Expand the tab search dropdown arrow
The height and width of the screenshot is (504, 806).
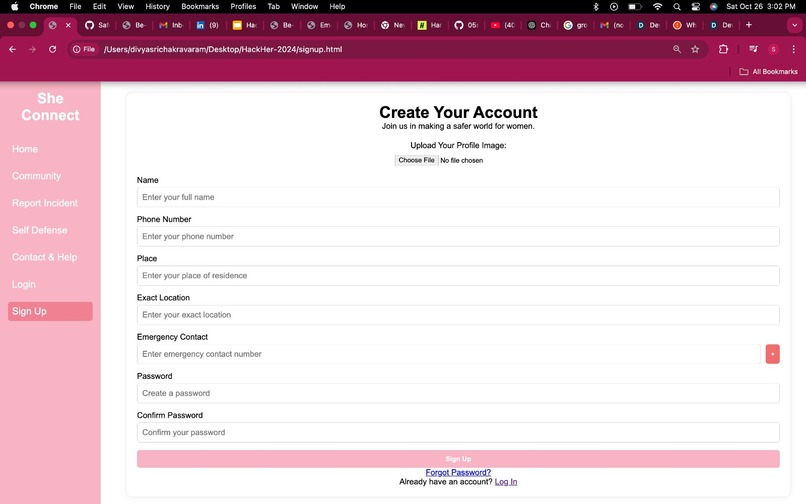click(x=794, y=25)
